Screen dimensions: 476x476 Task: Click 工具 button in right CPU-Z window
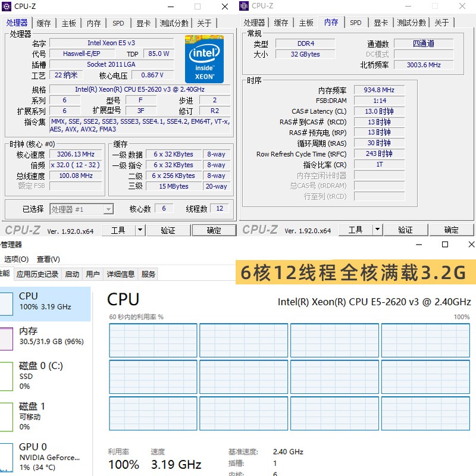(356, 230)
